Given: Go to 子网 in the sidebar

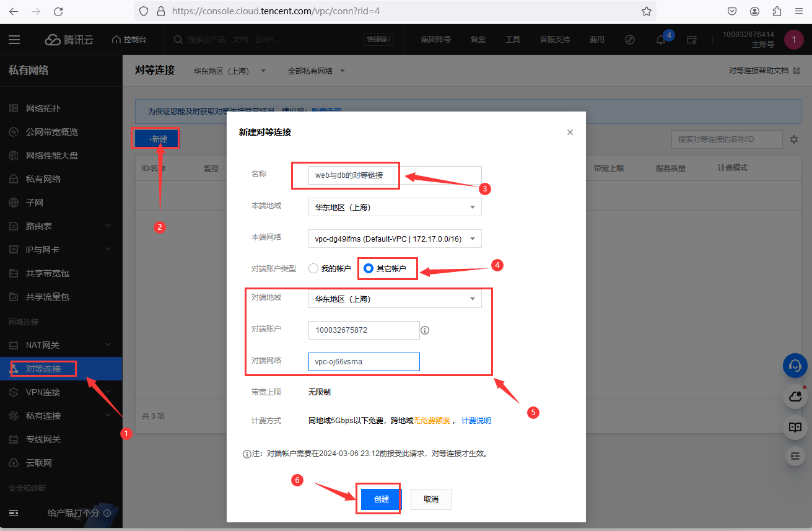Looking at the screenshot, I should 35,203.
